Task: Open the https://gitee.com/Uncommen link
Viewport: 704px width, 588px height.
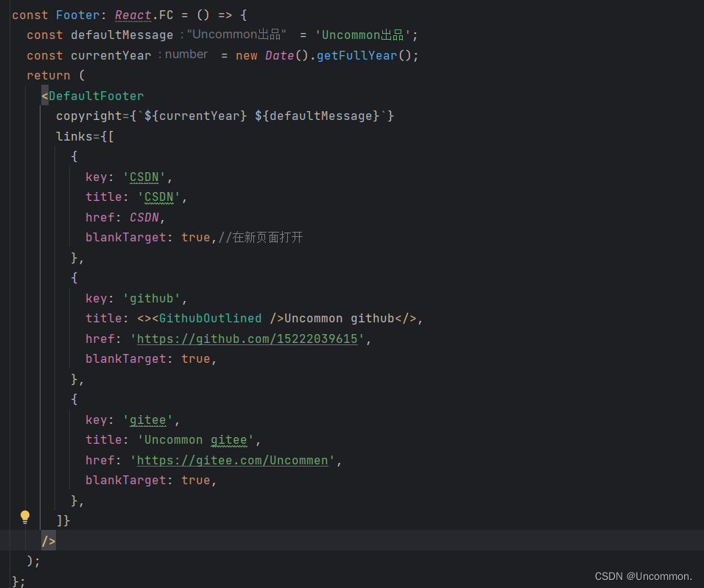Action: point(232,461)
